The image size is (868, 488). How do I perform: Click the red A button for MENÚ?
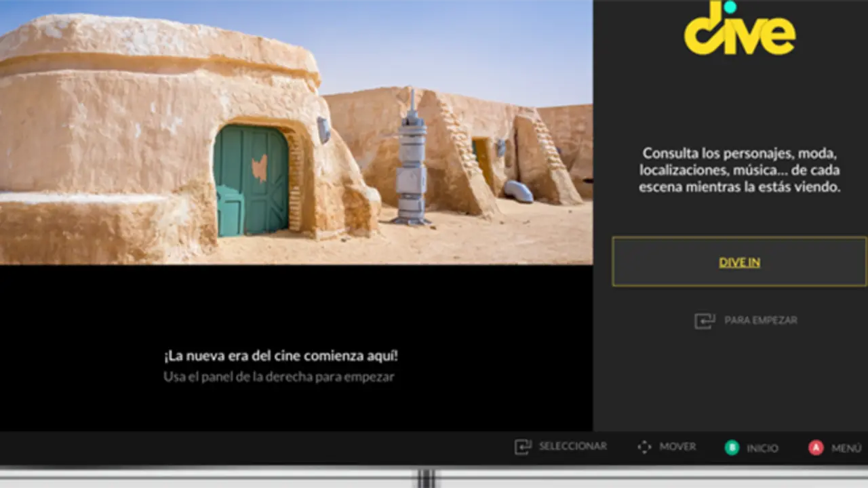(x=816, y=448)
